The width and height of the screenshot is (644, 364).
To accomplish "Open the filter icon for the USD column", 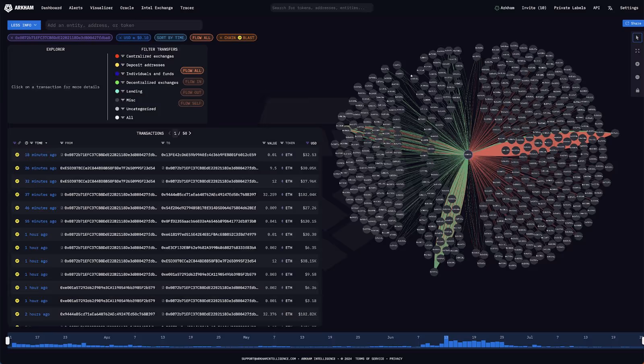I will coord(307,143).
